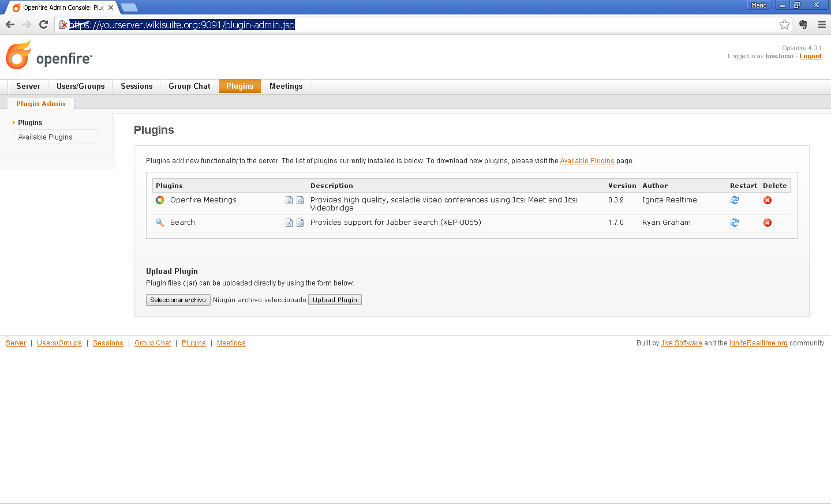This screenshot has height=504, width=831.
Task: Delete the Search plugin
Action: [768, 223]
